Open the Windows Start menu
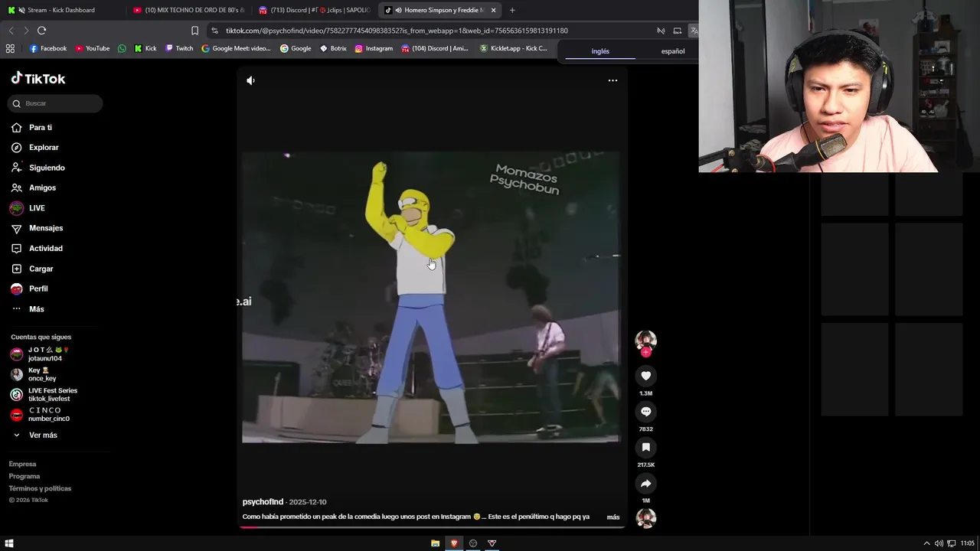Viewport: 980px width, 551px height. [x=9, y=543]
